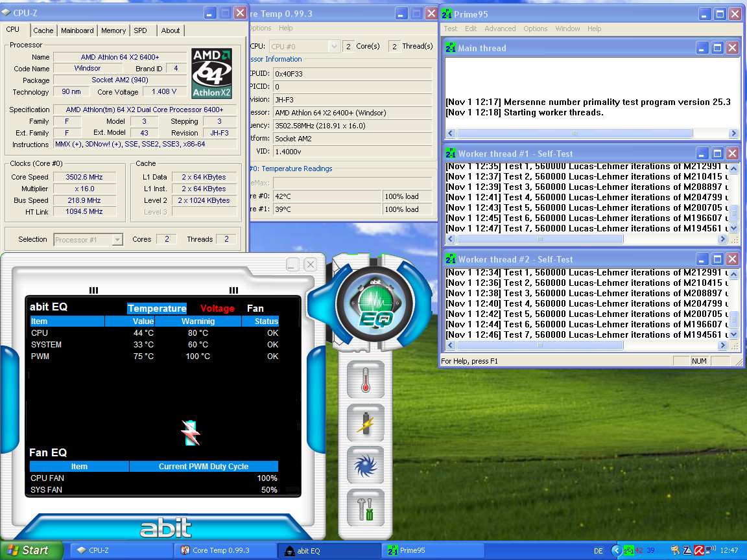Select the Mainboard tab in CPU-Z
The width and height of the screenshot is (747, 560).
(77, 30)
